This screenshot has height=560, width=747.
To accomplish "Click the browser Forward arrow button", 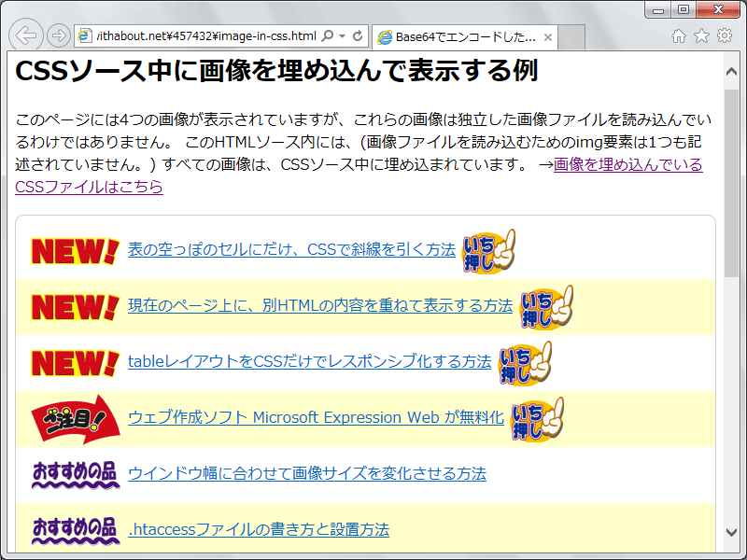I will click(58, 36).
